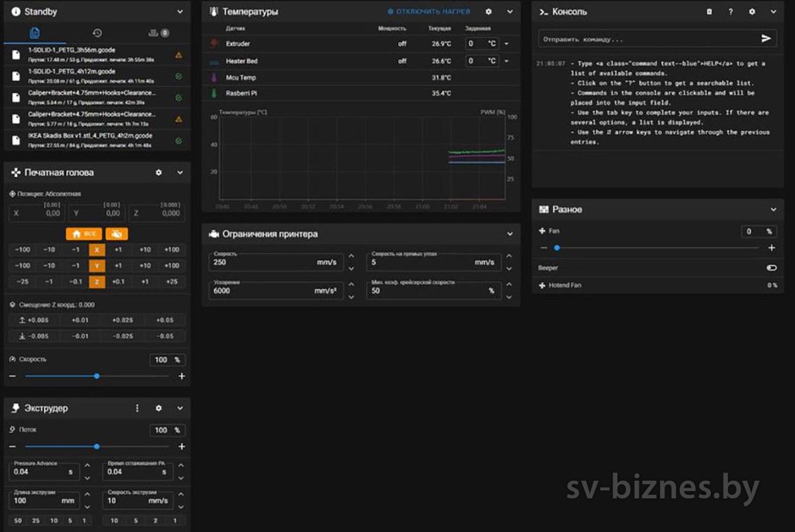Screen dimensions: 795x532
Task: Collapse the Standby status panel
Action: (x=180, y=11)
